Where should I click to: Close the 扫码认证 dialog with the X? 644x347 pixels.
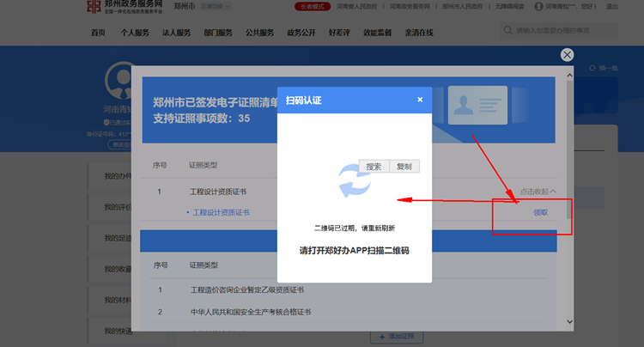tap(420, 100)
